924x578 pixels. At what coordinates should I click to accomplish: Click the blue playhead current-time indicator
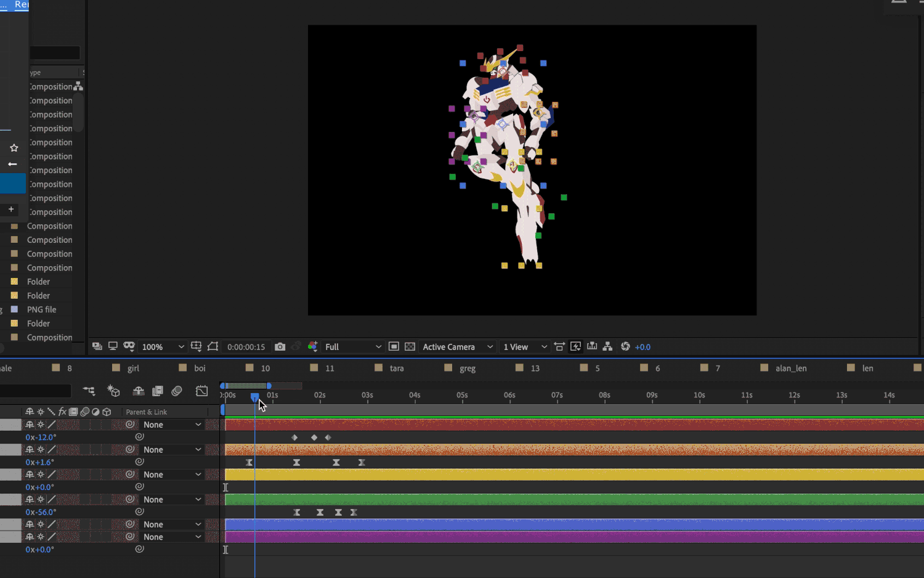coord(254,397)
